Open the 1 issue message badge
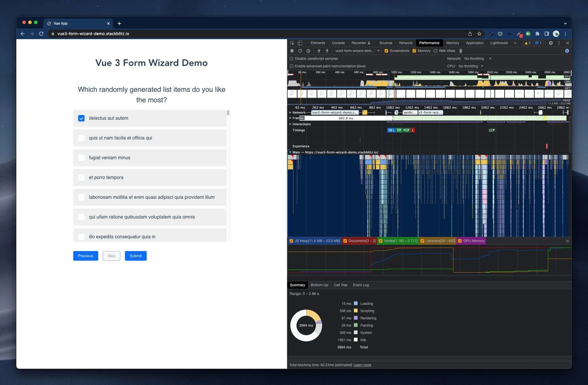 [538, 43]
